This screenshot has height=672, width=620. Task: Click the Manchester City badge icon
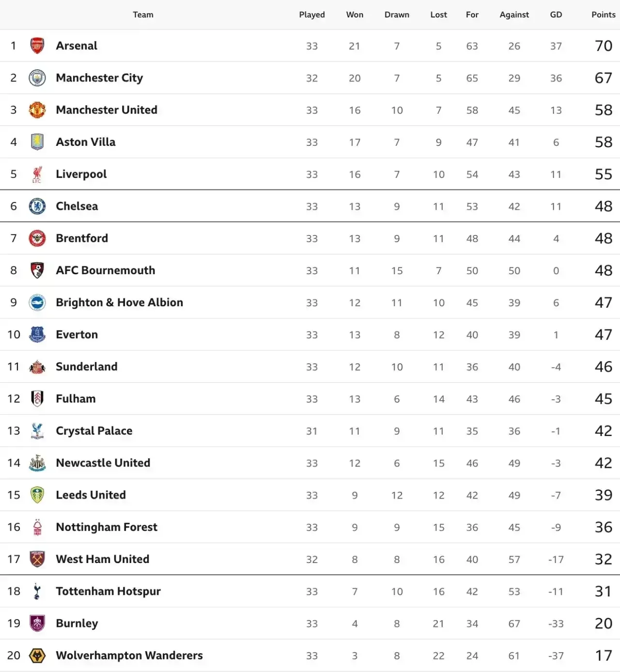click(37, 78)
